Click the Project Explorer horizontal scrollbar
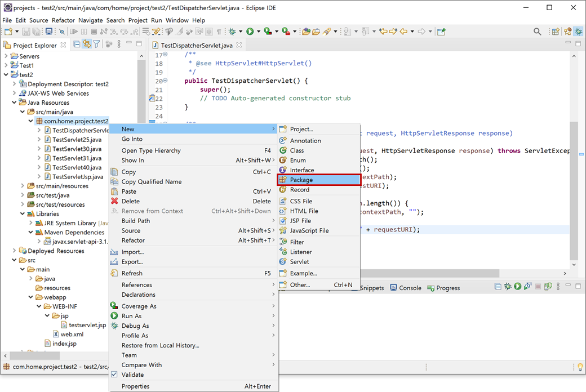Image resolution: width=586 pixels, height=392 pixels. [x=35, y=355]
